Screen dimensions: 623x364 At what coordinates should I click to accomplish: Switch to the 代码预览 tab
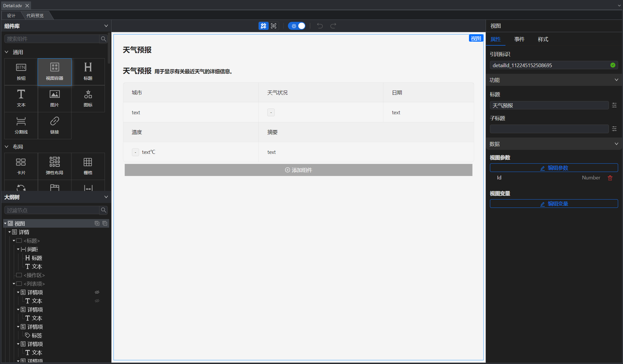[35, 16]
